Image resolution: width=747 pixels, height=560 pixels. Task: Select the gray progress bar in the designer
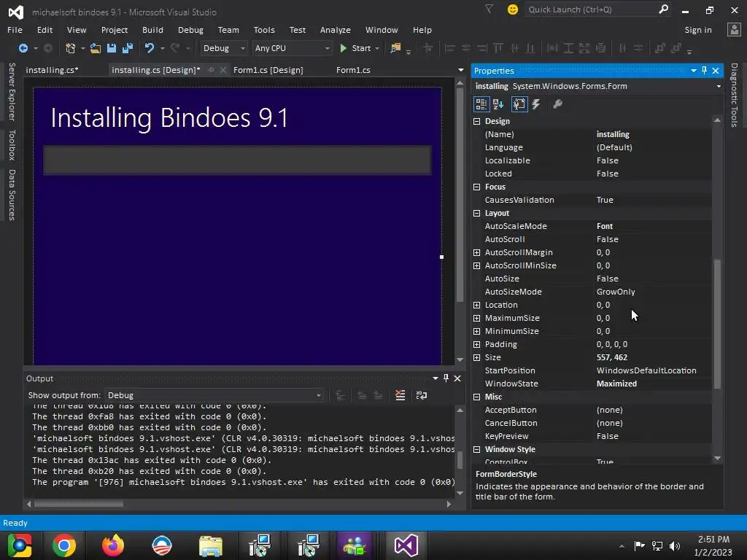tap(237, 160)
